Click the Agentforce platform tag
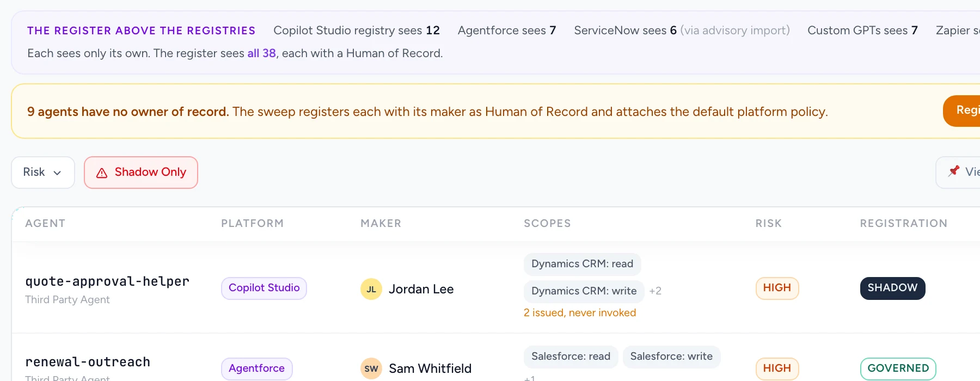 point(256,368)
